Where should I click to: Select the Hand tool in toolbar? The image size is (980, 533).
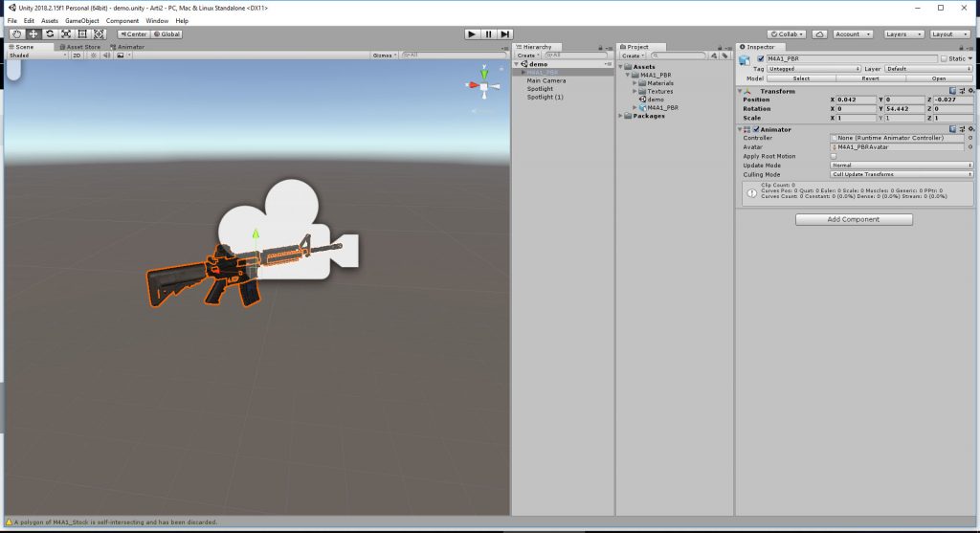tap(17, 34)
